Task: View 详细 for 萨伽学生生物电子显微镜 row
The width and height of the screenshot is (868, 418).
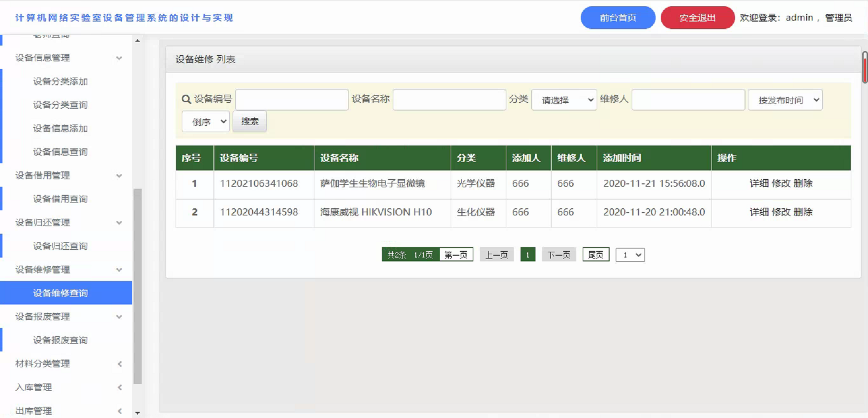Action: (759, 183)
